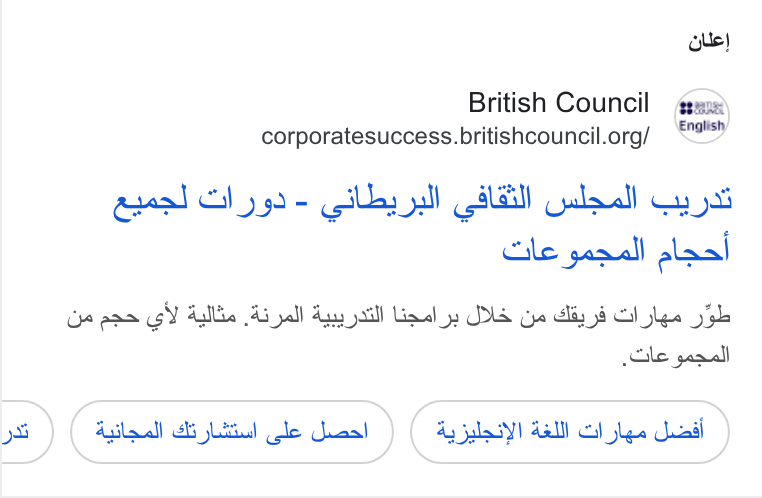Click the corporatesuccess.britishcouncil.org URL
Image resolution: width=762 pixels, height=498 pixels.
pos(455,136)
